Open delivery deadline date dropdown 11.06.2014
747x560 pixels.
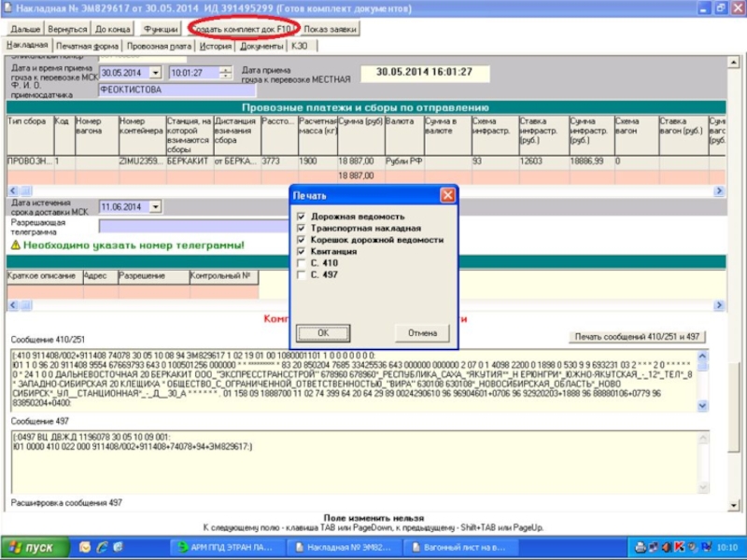pyautogui.click(x=155, y=207)
